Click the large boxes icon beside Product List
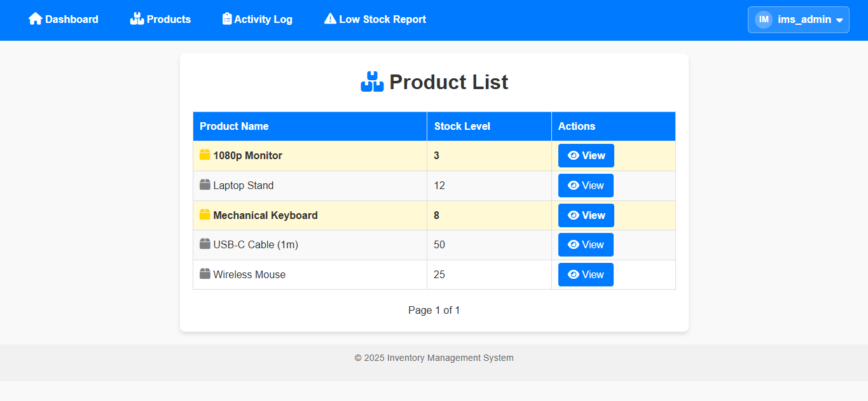 click(x=372, y=82)
